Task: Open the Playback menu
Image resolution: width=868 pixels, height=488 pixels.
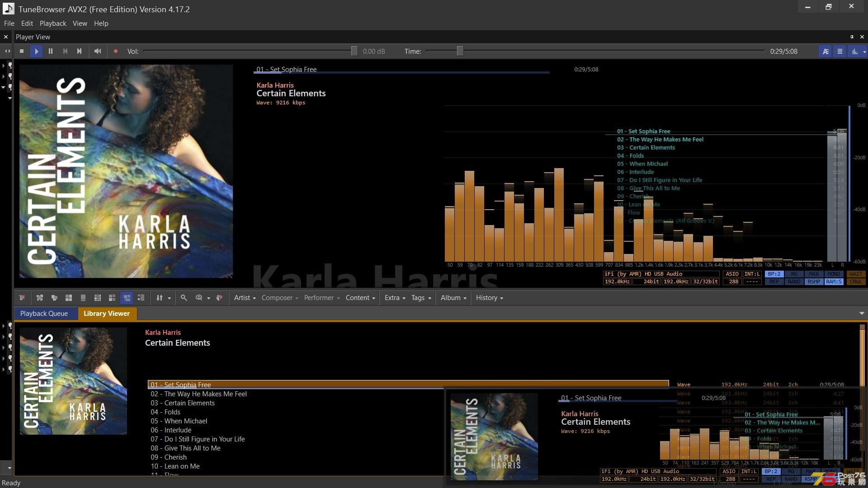Action: tap(53, 23)
